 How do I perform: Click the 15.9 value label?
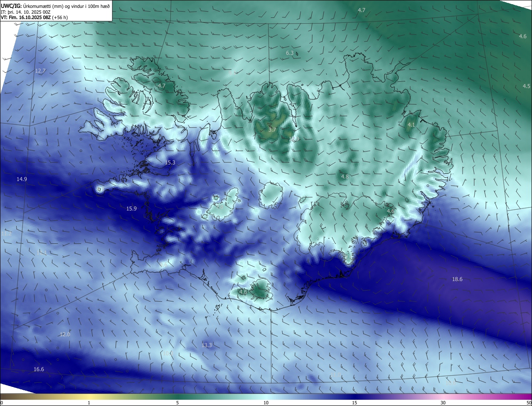click(x=131, y=208)
